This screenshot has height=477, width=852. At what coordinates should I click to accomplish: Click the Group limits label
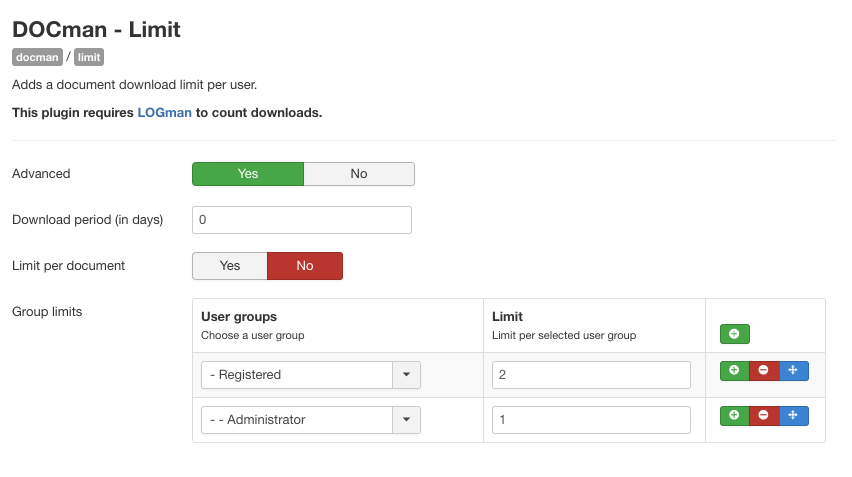tap(47, 312)
